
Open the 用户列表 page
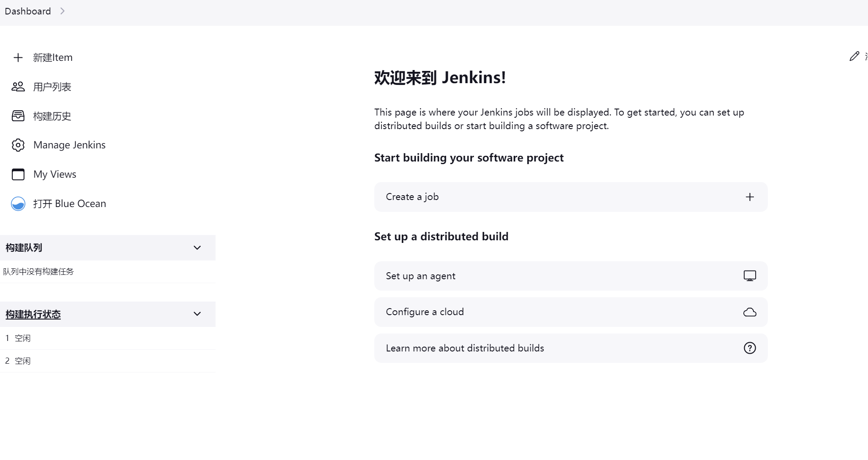(52, 87)
